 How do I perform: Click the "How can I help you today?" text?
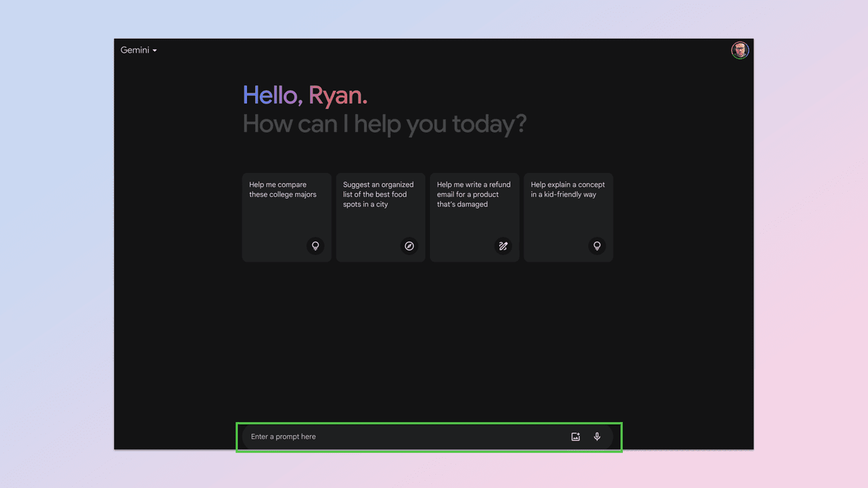click(384, 124)
